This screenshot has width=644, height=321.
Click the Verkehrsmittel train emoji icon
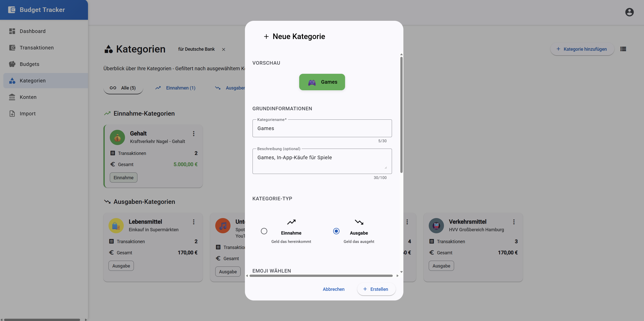coord(436,226)
